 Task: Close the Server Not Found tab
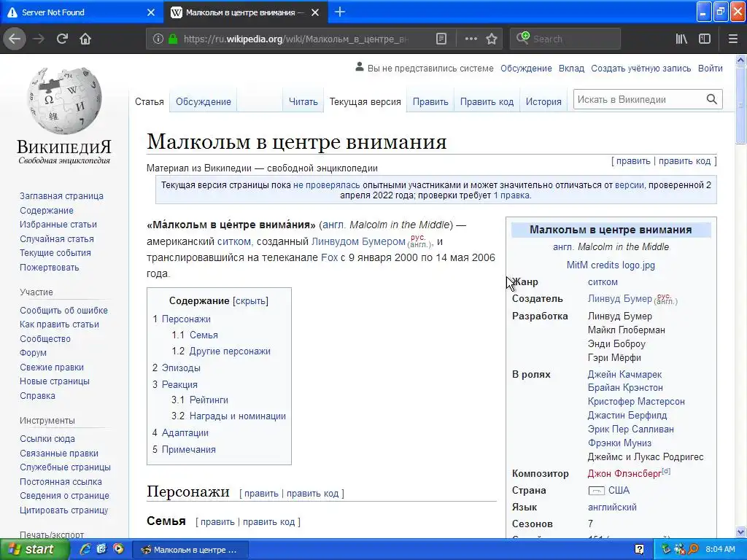[151, 12]
